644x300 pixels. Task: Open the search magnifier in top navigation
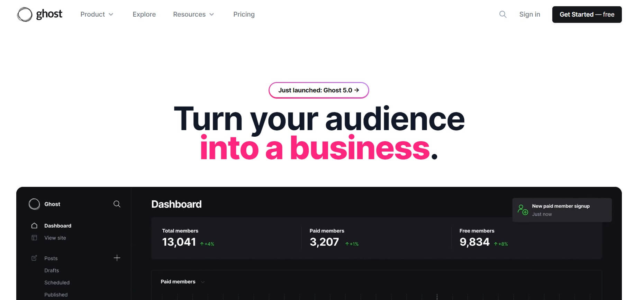point(503,15)
